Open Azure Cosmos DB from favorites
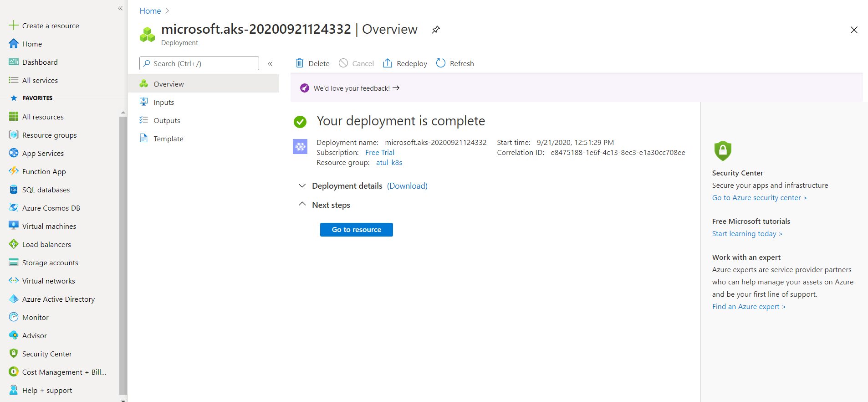The height and width of the screenshot is (402, 868). 51,208
